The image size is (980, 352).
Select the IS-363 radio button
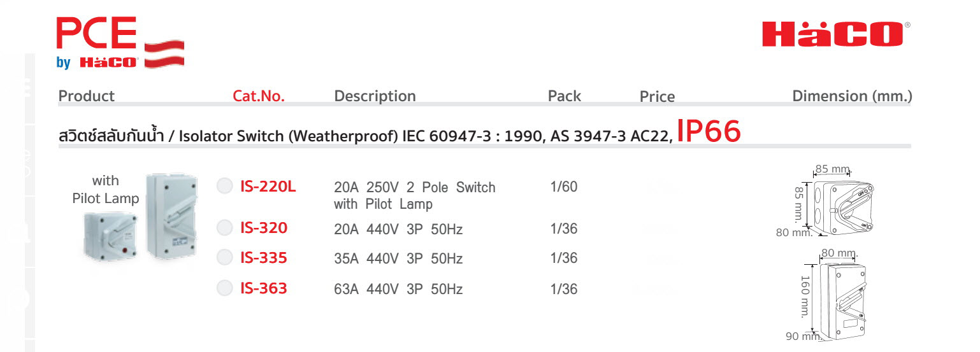tap(224, 288)
